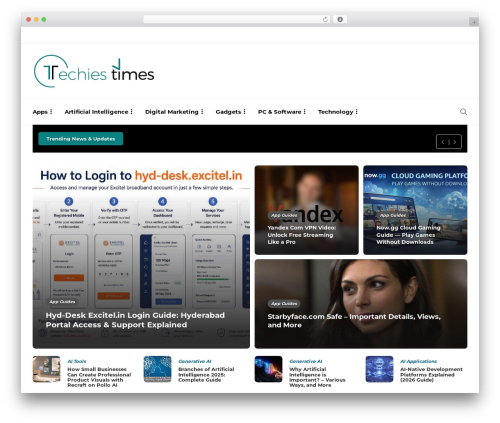Click the search magnifier icon
The width and height of the screenshot is (500, 423).
pos(463,112)
